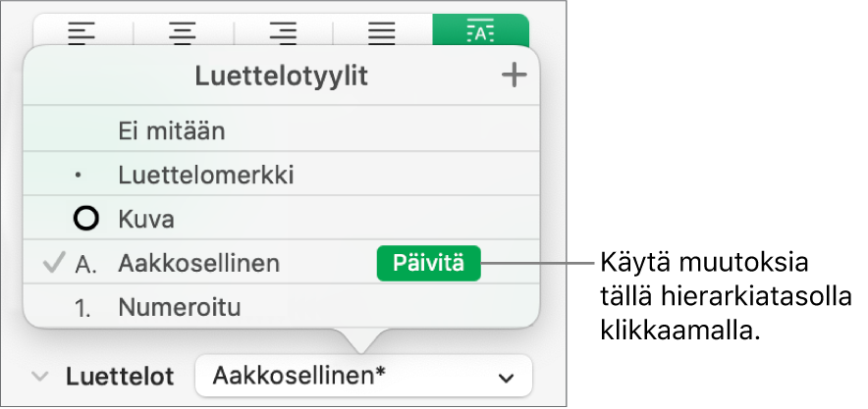Click the align right icon
The width and height of the screenshot is (868, 409).
click(283, 31)
